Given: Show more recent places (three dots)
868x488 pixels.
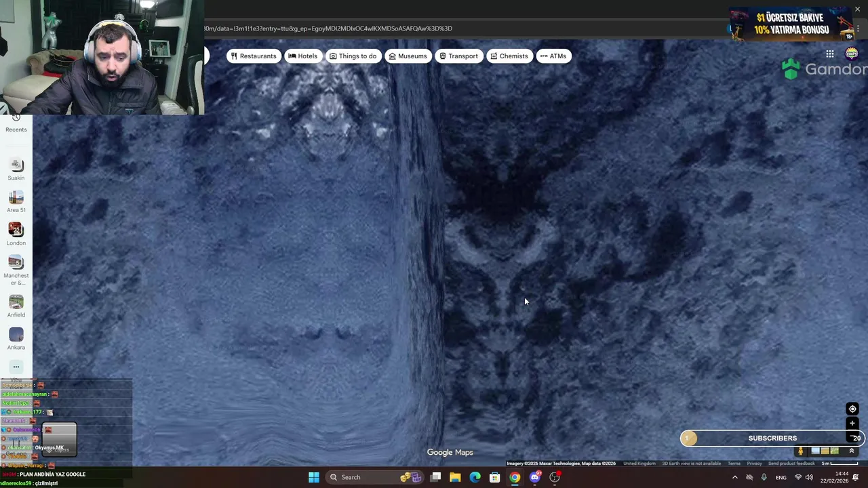Looking at the screenshot, I should (16, 367).
